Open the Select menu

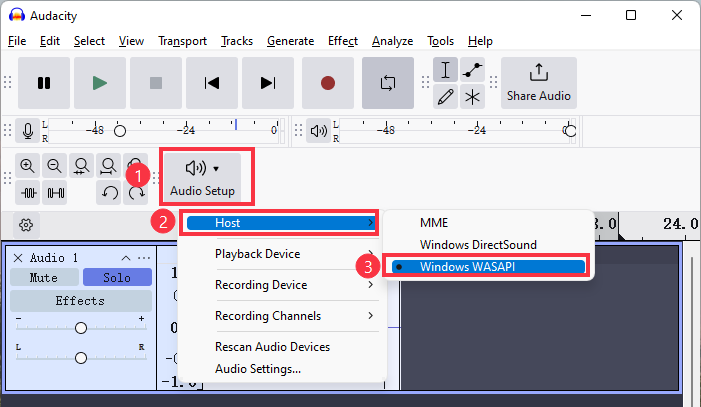[x=89, y=41]
